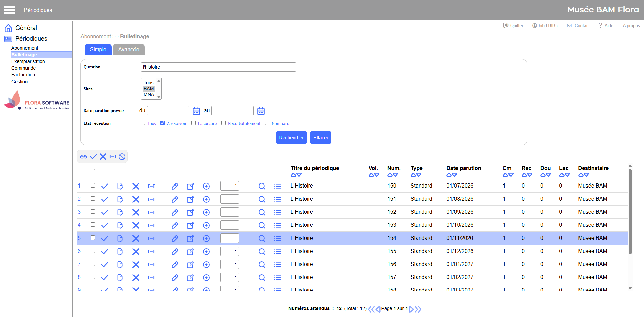Check the 'Reçu totalement' checkbox
The height and width of the screenshot is (317, 644).
click(x=224, y=123)
